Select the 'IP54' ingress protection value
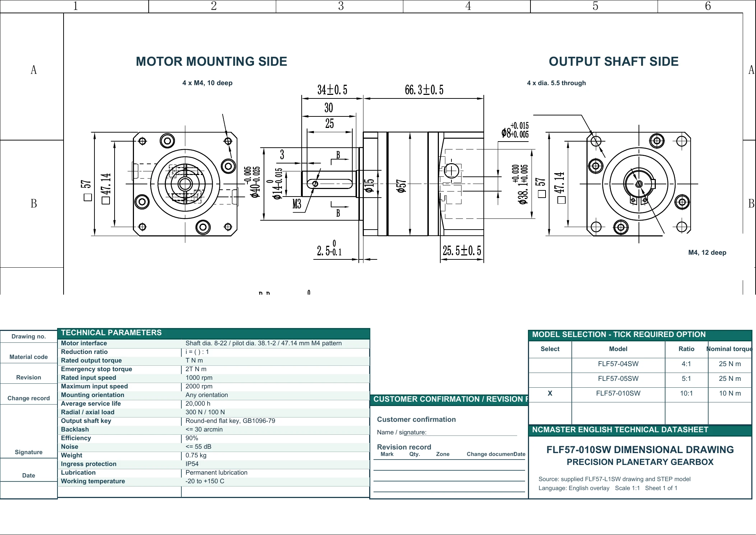 click(x=192, y=464)
